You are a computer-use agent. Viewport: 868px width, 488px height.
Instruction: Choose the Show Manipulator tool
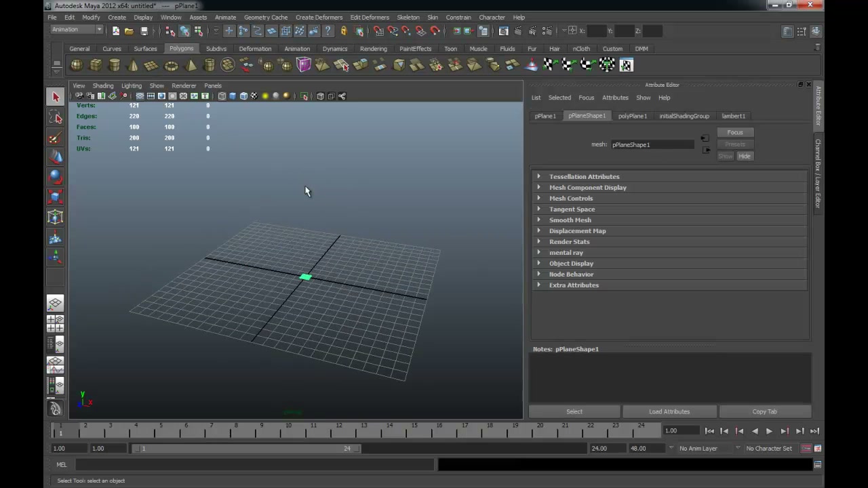click(x=56, y=257)
